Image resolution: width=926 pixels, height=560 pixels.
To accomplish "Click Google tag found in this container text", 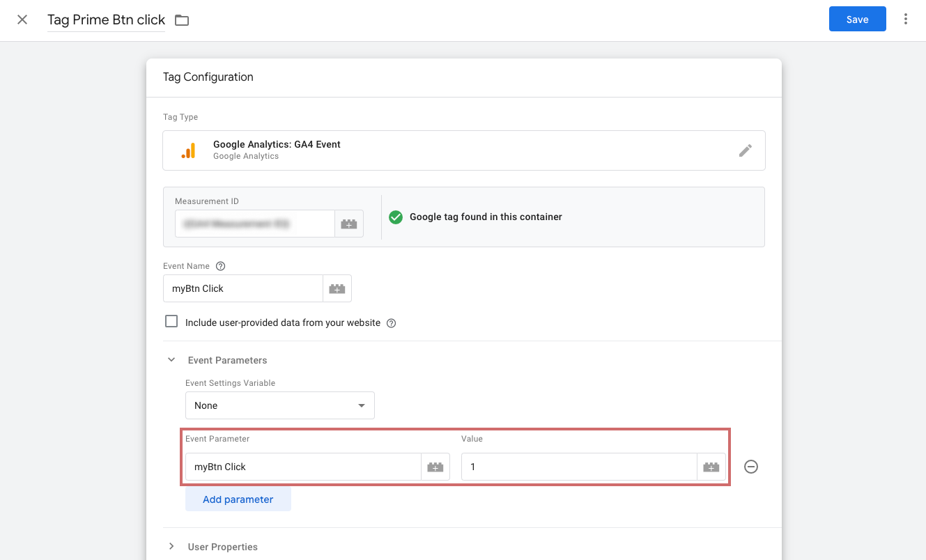I will (486, 217).
